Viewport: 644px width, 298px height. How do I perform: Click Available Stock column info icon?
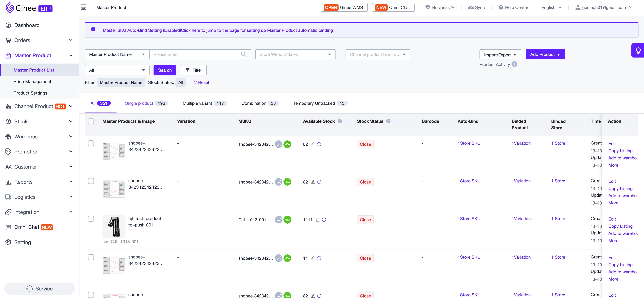pos(340,121)
